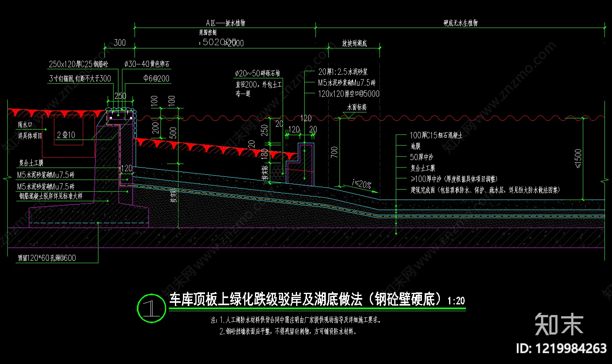The width and height of the screenshot is (612, 364).
Task: Select the drawing title 车库顶板上绿化跌级驳岸及湖底做法
Action: [x=266, y=299]
